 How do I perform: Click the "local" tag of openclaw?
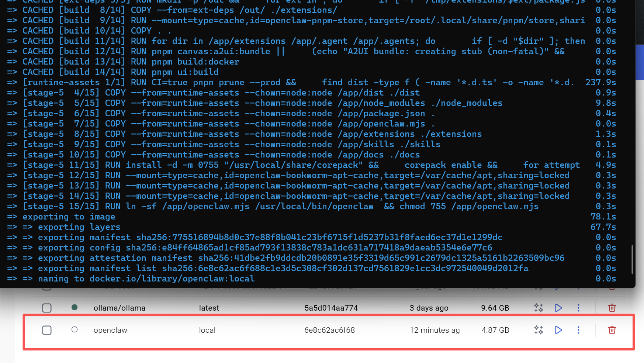point(207,330)
